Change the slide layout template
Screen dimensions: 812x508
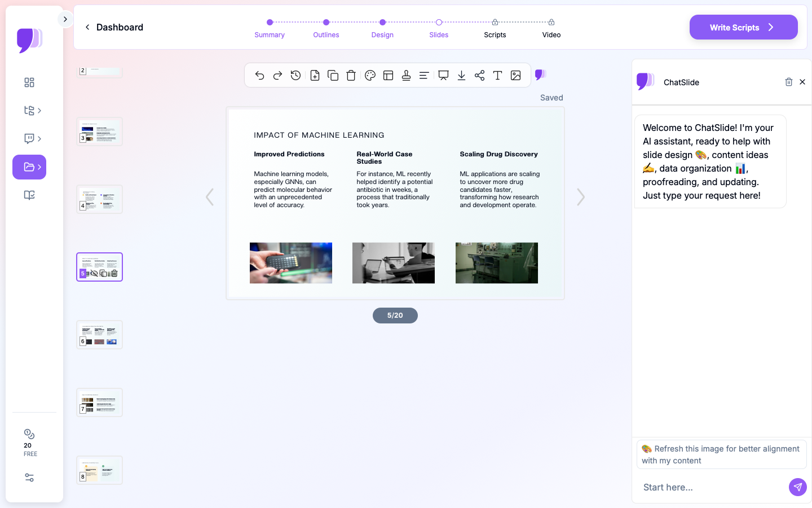tap(388, 76)
